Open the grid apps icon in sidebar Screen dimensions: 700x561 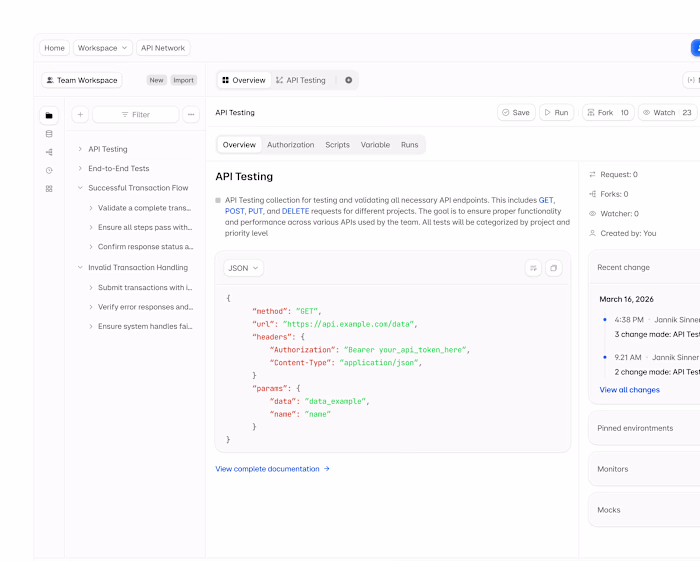point(49,189)
